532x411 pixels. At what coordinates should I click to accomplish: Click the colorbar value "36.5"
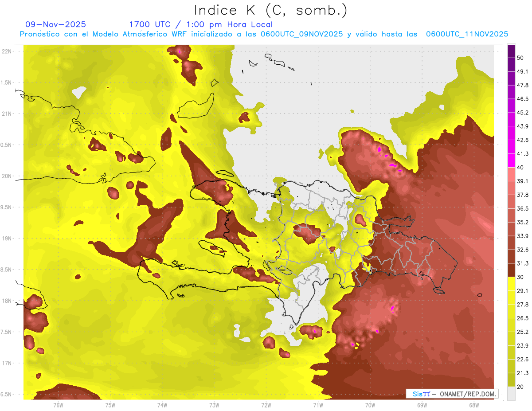pyautogui.click(x=523, y=208)
